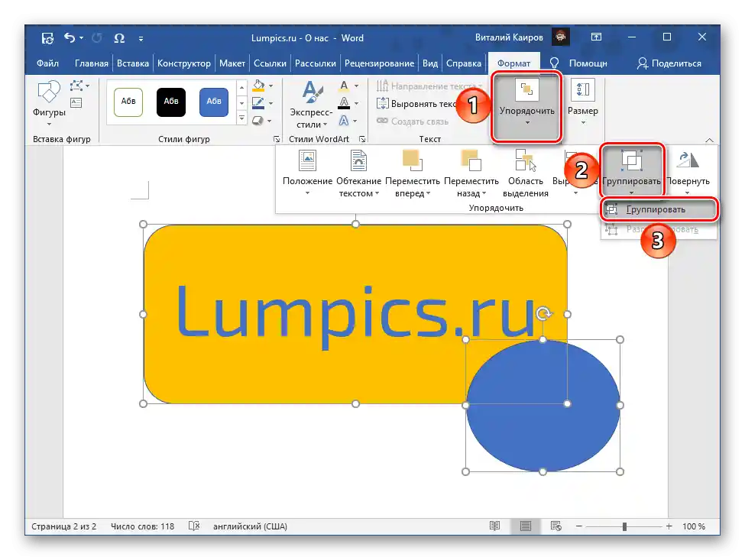Apply white outlined Абв shape style
Screen dimensions: 745x560
(x=128, y=102)
